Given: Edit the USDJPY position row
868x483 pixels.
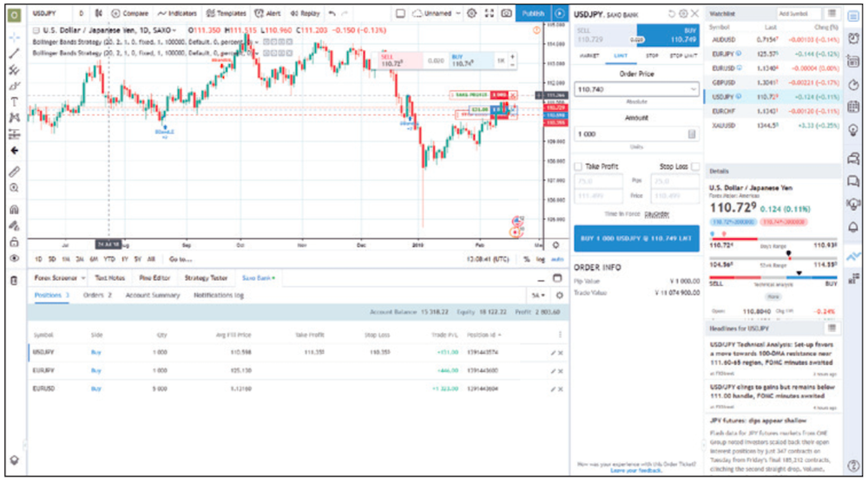Looking at the screenshot, I should [552, 353].
